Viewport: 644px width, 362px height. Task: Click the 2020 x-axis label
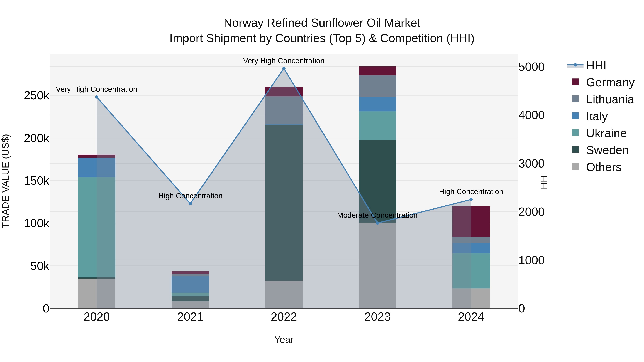tap(97, 317)
